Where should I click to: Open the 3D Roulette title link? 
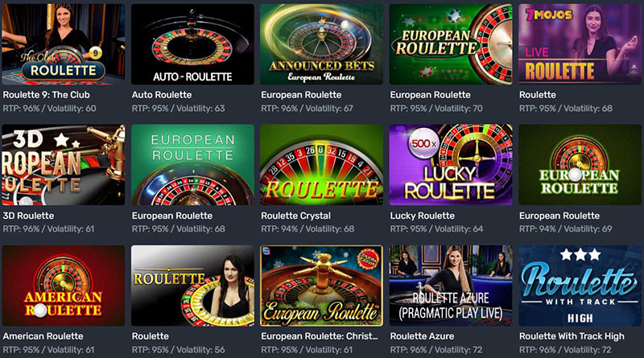28,216
